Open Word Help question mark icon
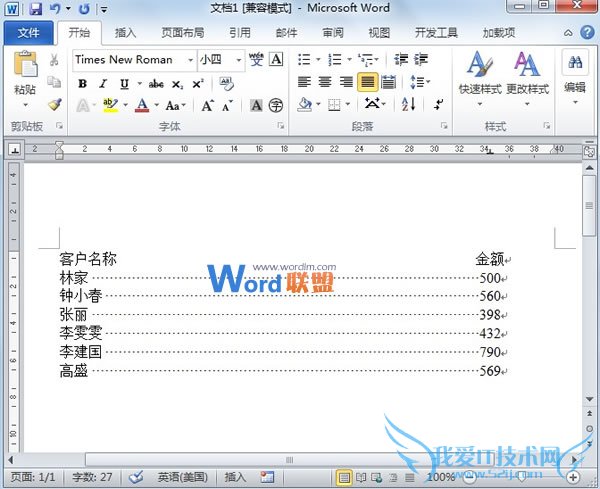Screen dimensions: 600x489 (587, 33)
